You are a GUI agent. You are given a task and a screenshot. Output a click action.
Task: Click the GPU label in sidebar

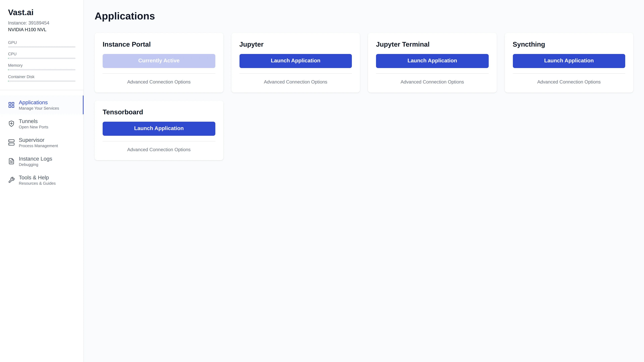pos(12,42)
